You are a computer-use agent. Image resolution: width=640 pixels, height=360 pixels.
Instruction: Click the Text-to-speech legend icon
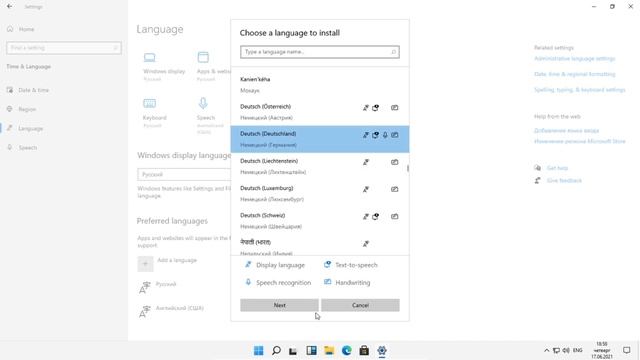[x=327, y=264]
